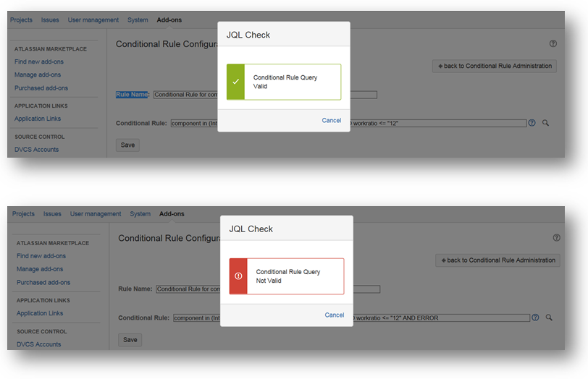This screenshot has height=379, width=588.
Task: Click top-right help icon in Not Valid screenshot
Action: (556, 237)
